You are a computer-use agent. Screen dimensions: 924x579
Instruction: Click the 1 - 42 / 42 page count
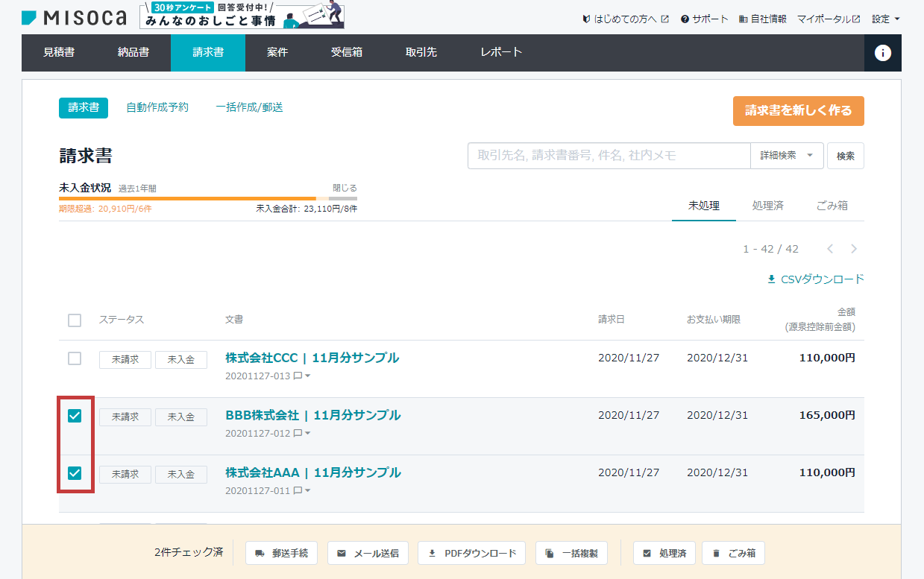point(770,249)
